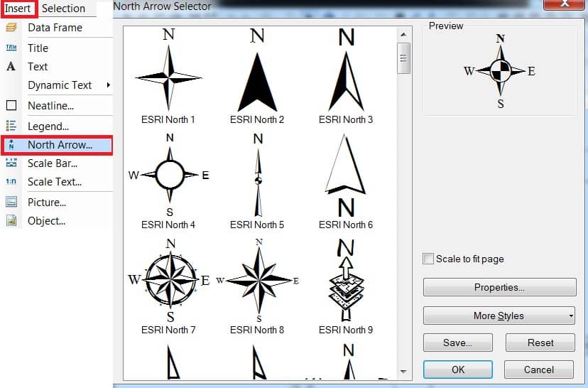
Task: Click the Picture icon in the menu
Action: click(11, 202)
